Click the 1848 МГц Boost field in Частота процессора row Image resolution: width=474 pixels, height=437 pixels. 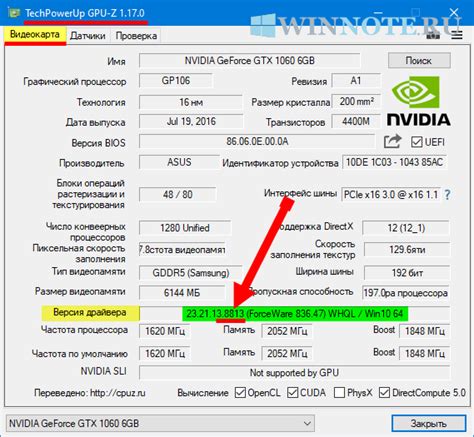pos(425,331)
